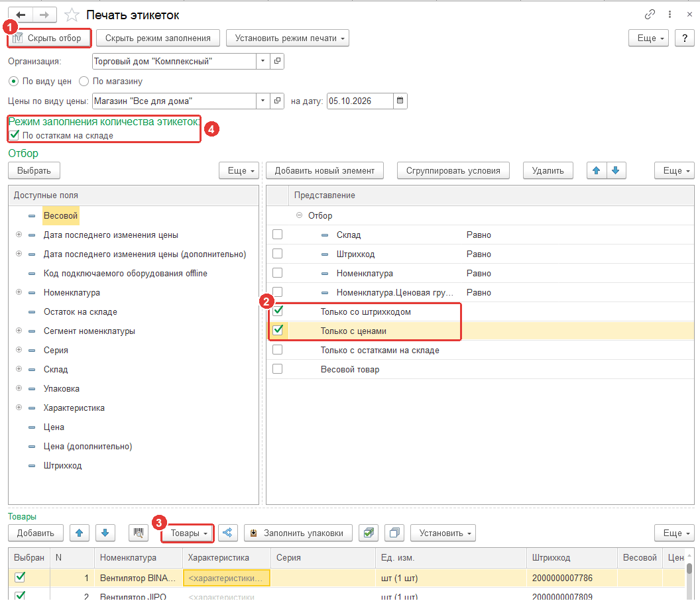Open the price type reference card icon
Image resolution: width=700 pixels, height=603 pixels.
277,101
